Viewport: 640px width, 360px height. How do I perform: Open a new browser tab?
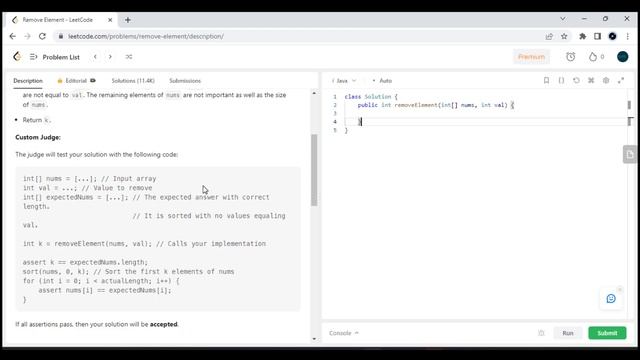click(128, 20)
